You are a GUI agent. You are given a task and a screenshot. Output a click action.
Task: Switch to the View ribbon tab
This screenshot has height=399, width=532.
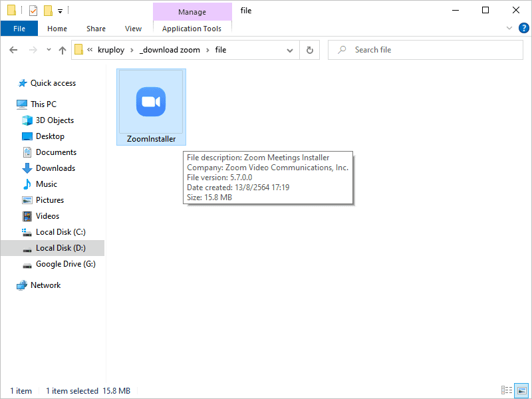pos(133,29)
